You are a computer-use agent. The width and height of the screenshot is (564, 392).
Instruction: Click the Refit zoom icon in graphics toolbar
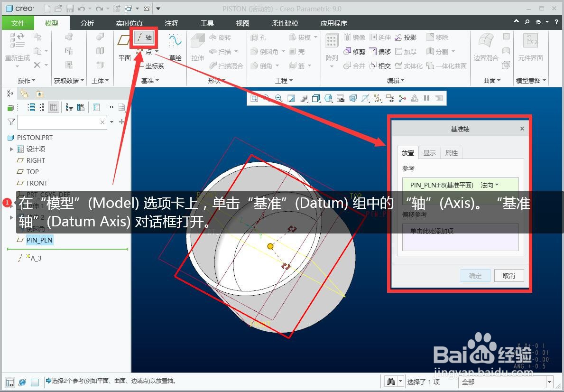(x=254, y=98)
